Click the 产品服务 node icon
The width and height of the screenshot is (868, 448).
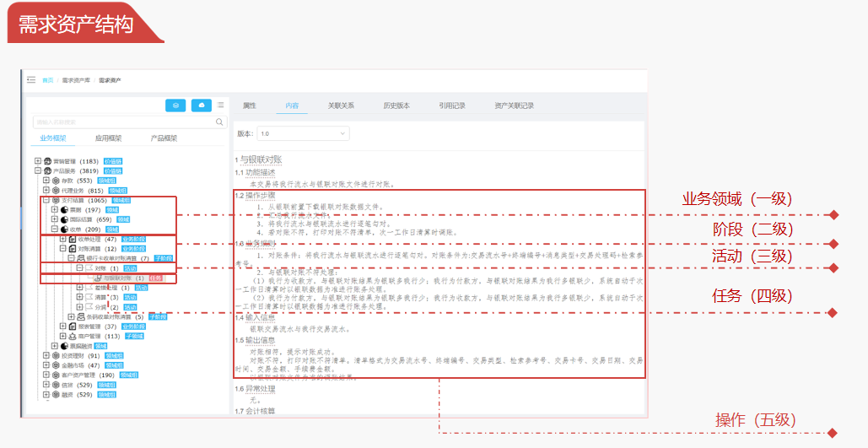coord(47,171)
